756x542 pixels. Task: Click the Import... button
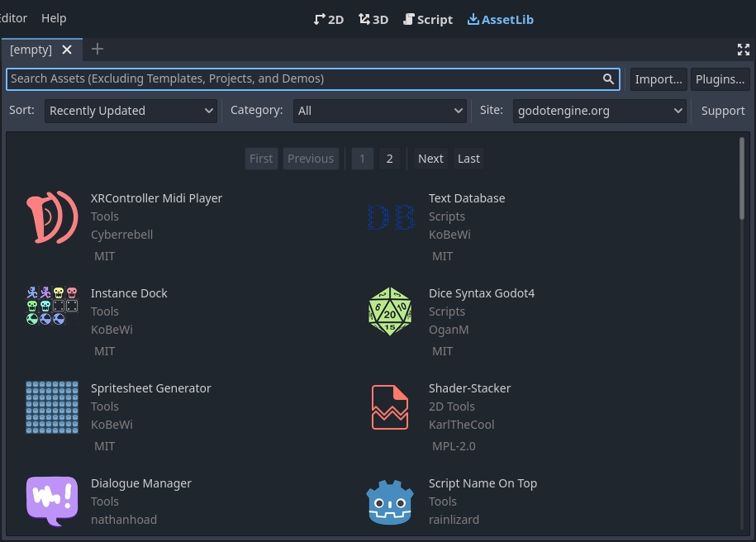coord(658,78)
